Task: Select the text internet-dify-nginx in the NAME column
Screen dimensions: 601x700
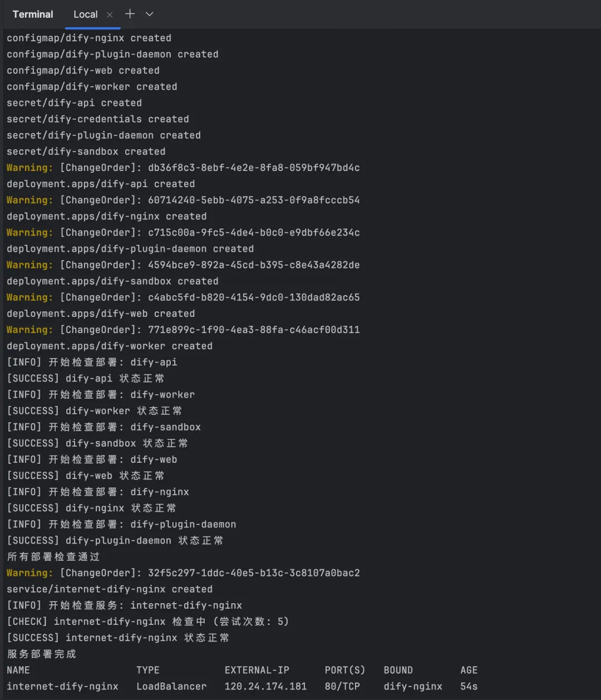Action: 63,686
